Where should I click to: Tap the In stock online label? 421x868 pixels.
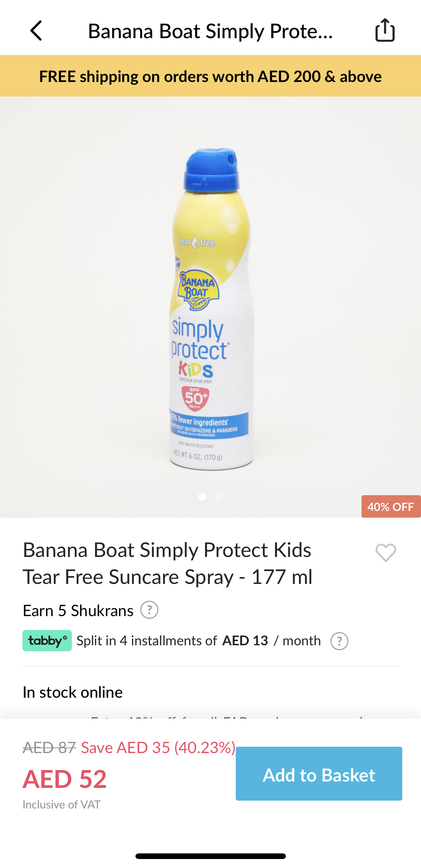73,692
